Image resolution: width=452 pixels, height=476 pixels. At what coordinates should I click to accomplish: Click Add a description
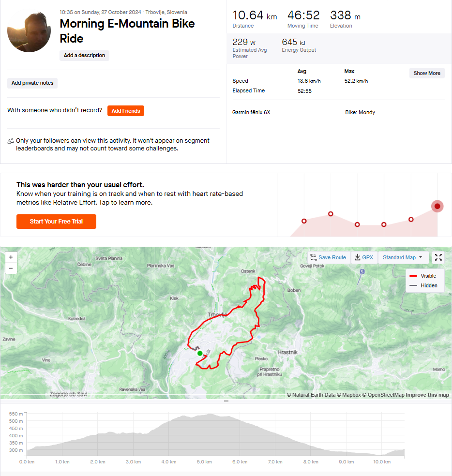point(84,55)
